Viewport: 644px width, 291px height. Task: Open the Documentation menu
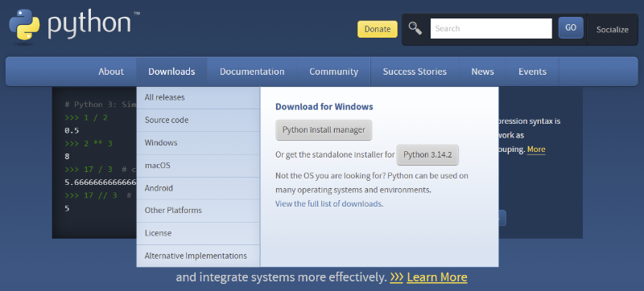[252, 72]
